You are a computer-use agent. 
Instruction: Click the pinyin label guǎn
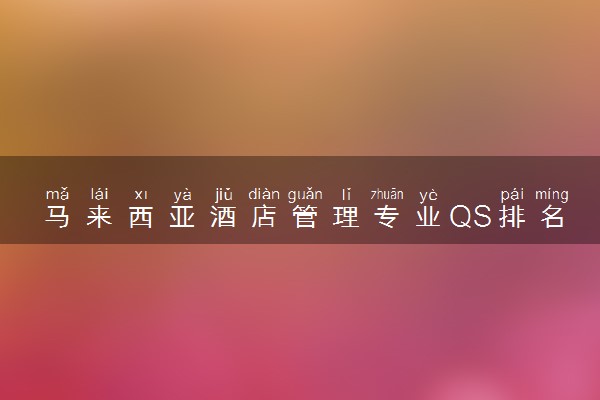(305, 195)
